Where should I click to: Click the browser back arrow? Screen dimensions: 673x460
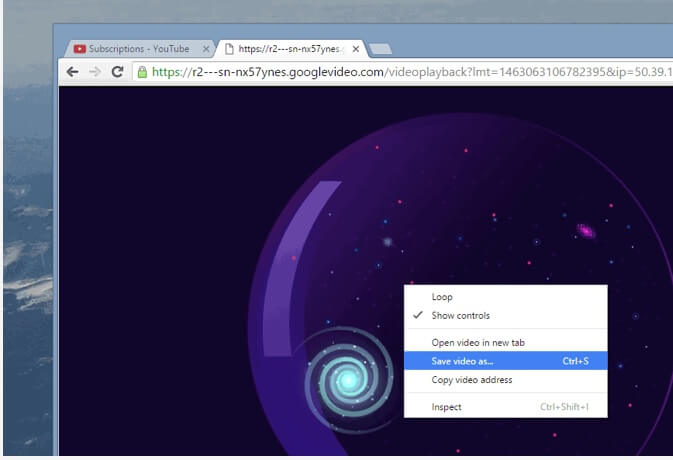tap(73, 72)
